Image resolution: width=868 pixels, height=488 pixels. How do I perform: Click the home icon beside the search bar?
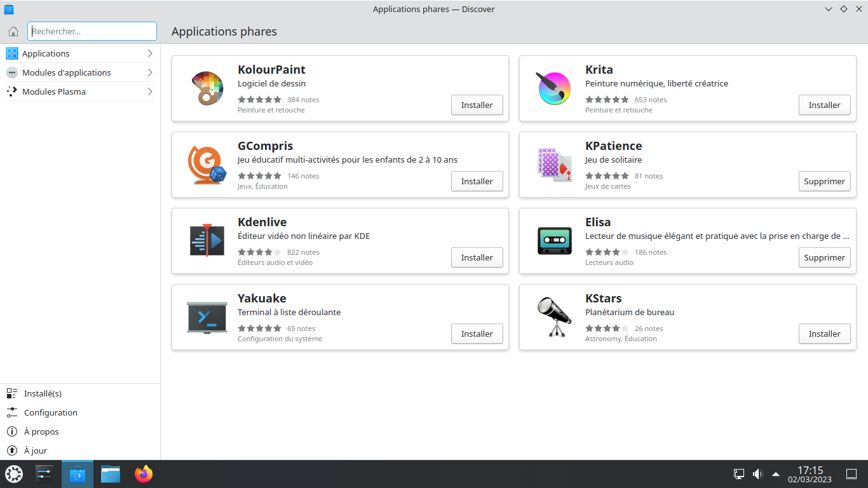point(13,30)
